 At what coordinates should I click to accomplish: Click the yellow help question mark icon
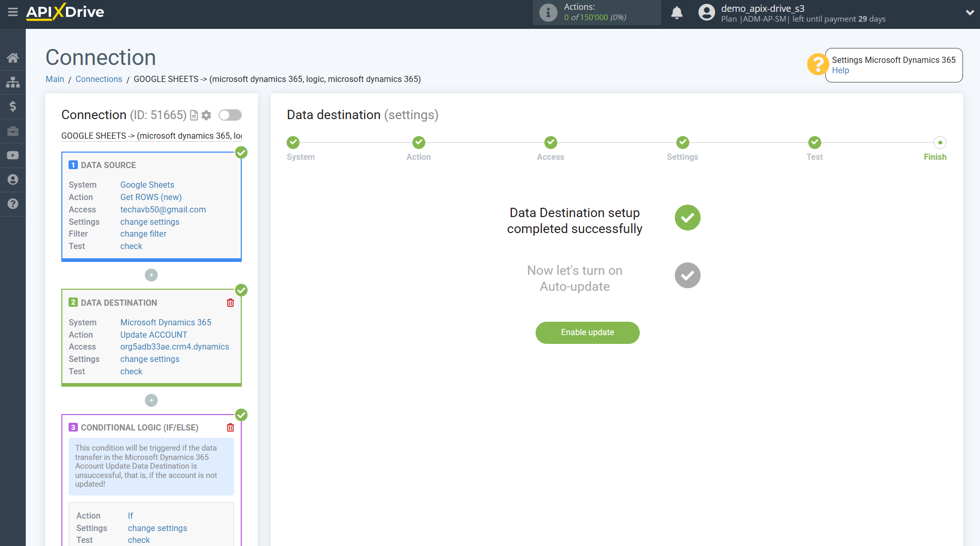[818, 64]
